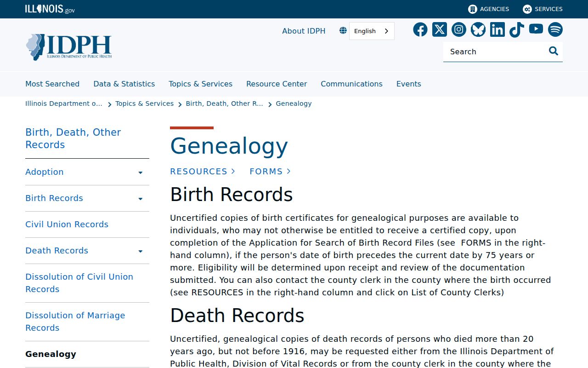The height and width of the screenshot is (368, 588).
Task: Open the Bluesky butterfly icon
Action: [478, 30]
